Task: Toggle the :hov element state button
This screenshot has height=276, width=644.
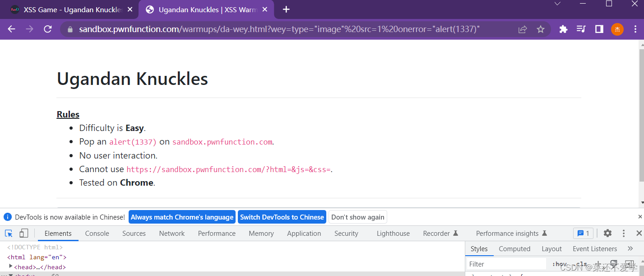Action: 560,264
